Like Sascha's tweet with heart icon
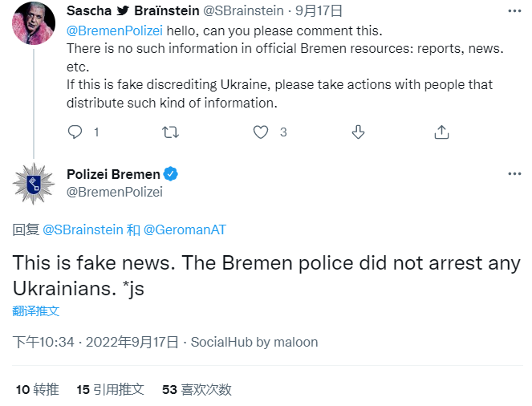Screen dimensions: 532x406 point(261,132)
